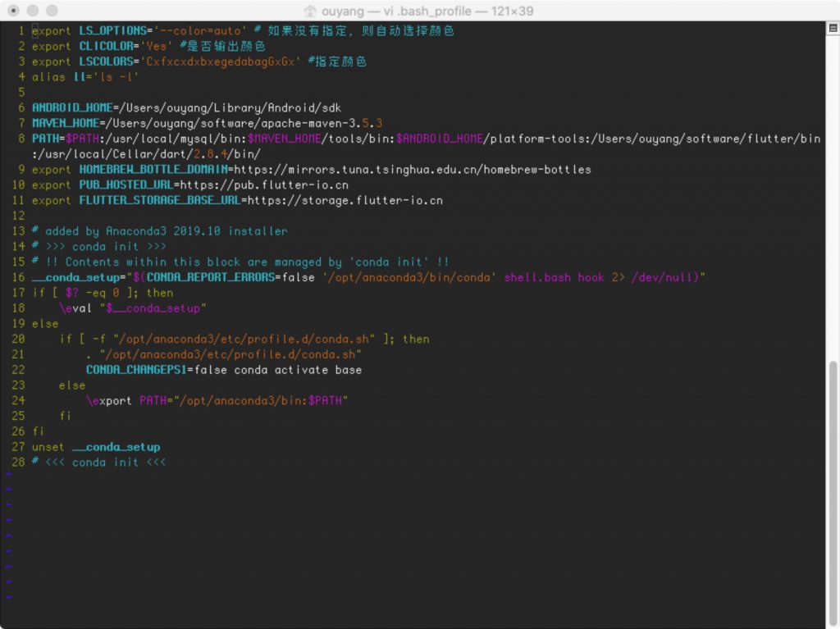Viewport: 840px width, 629px height.
Task: Click 'unset __conda_setup' on line 27
Action: (x=96, y=448)
